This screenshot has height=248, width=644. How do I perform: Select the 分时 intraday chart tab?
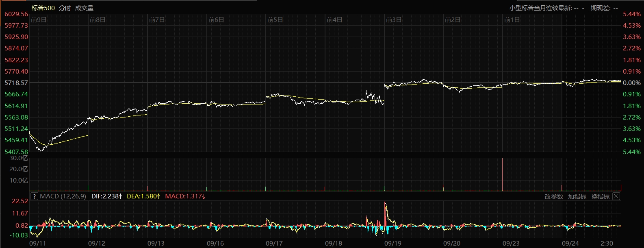pos(65,8)
